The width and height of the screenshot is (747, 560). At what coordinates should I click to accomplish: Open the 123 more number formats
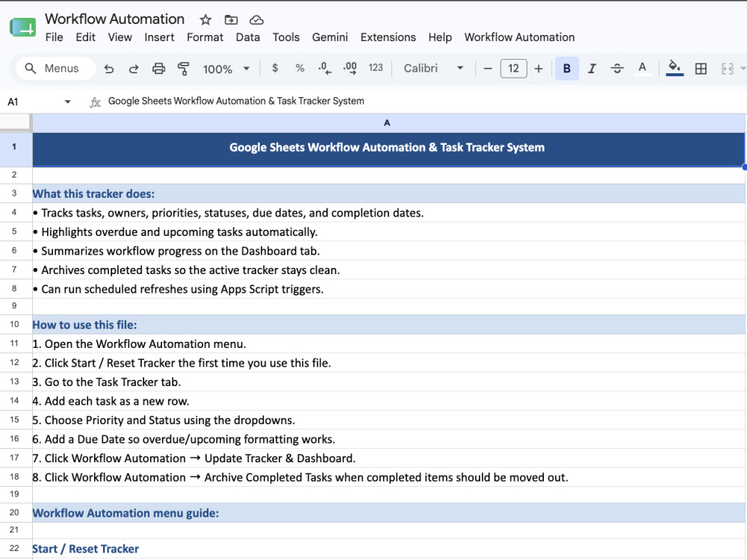pos(376,68)
